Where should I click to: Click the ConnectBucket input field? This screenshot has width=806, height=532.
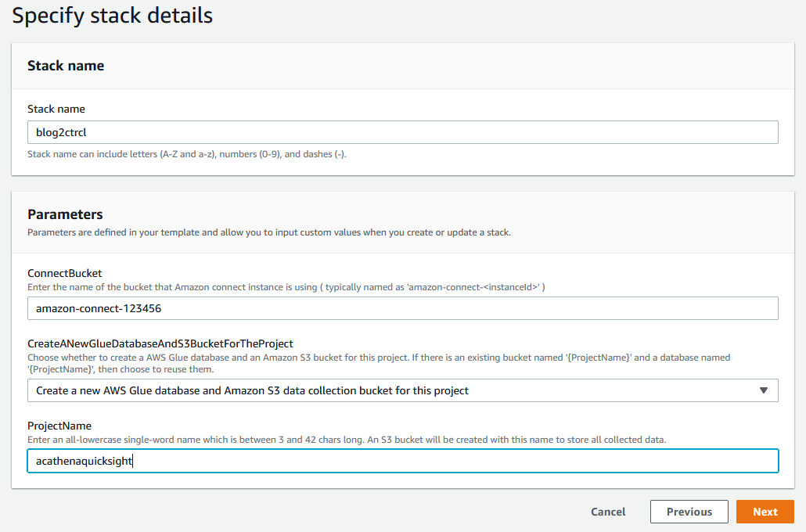pos(403,308)
